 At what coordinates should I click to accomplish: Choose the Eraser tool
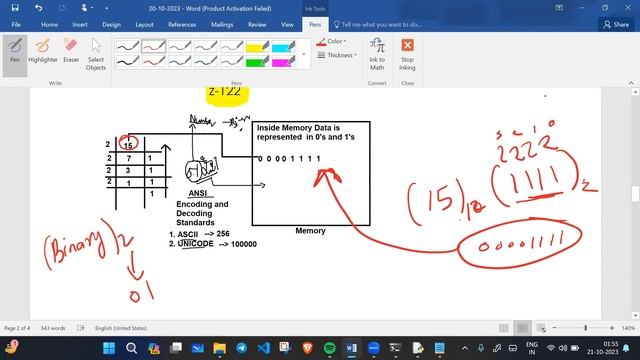[71, 51]
